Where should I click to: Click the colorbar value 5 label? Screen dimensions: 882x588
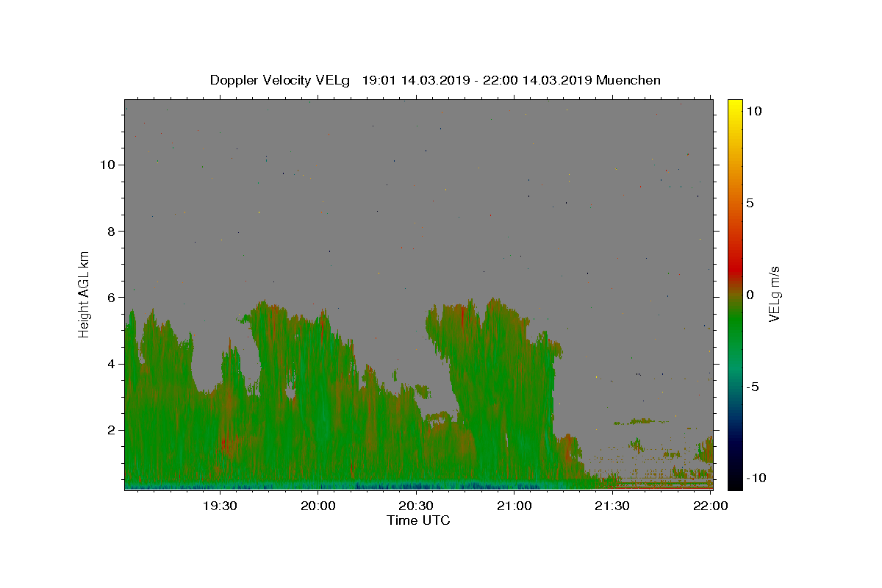(750, 203)
